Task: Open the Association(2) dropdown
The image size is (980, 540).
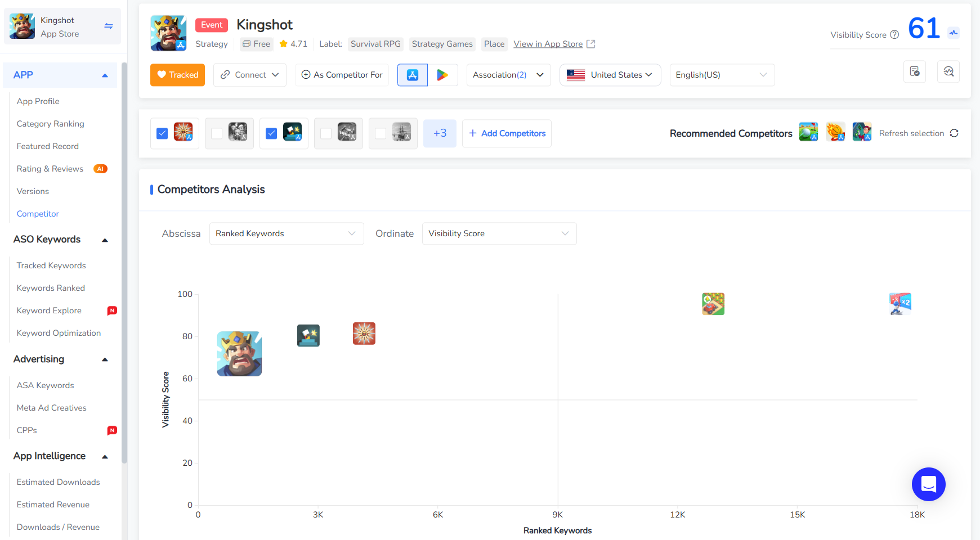Action: click(508, 75)
